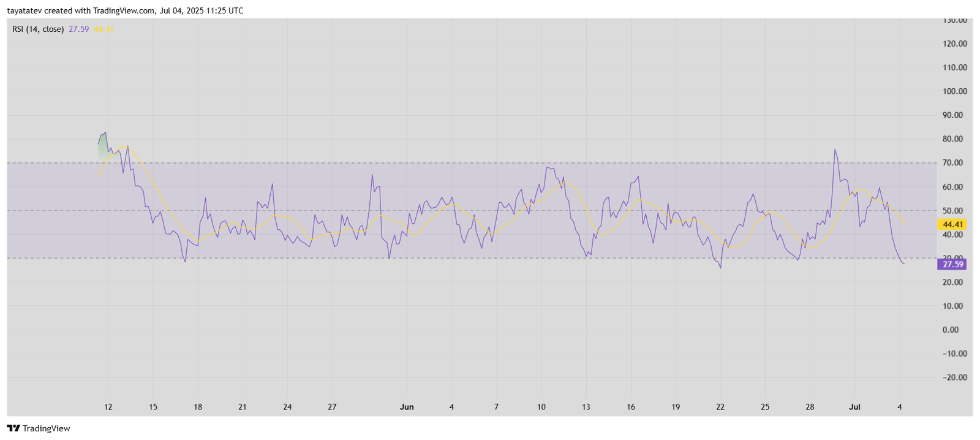This screenshot has height=440, width=980.
Task: Click the TradingView logo at bottom left
Action: click(x=39, y=428)
